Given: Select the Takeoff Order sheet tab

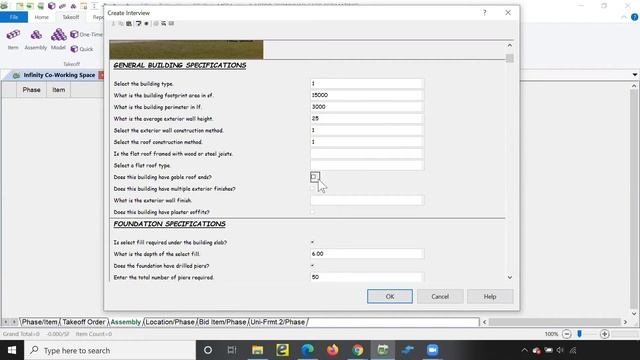Looking at the screenshot, I should 84,322.
